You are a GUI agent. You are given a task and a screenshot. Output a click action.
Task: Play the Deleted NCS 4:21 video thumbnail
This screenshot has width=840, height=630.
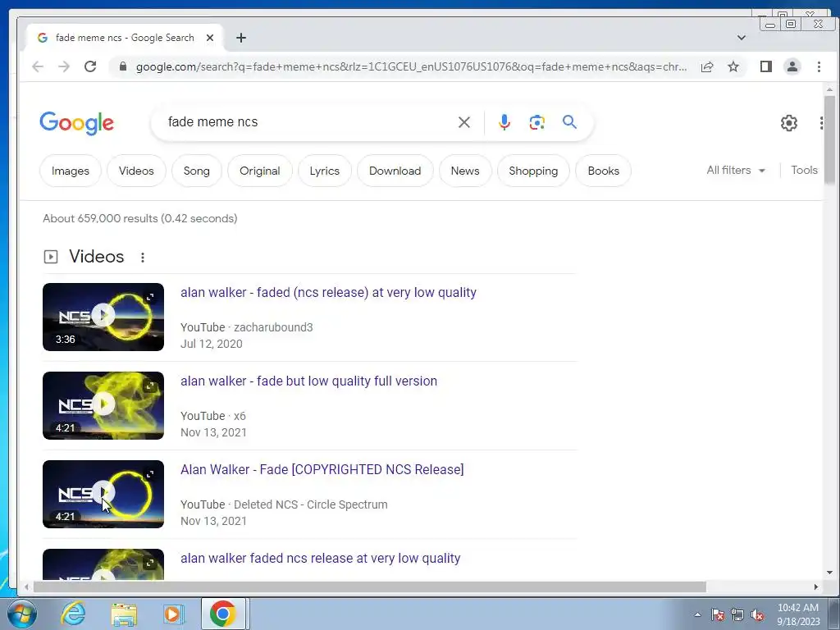coord(103,493)
